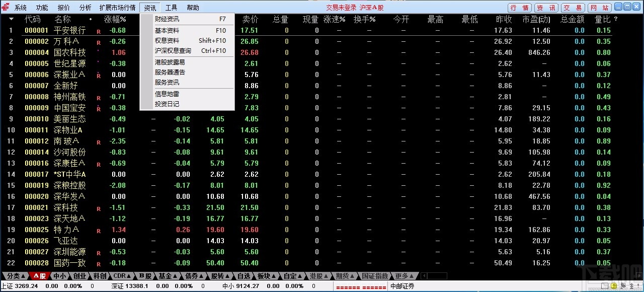Viewport: 644px width, 292px height.
Task: Open trading via the 交易 toolbar button
Action: point(573,8)
